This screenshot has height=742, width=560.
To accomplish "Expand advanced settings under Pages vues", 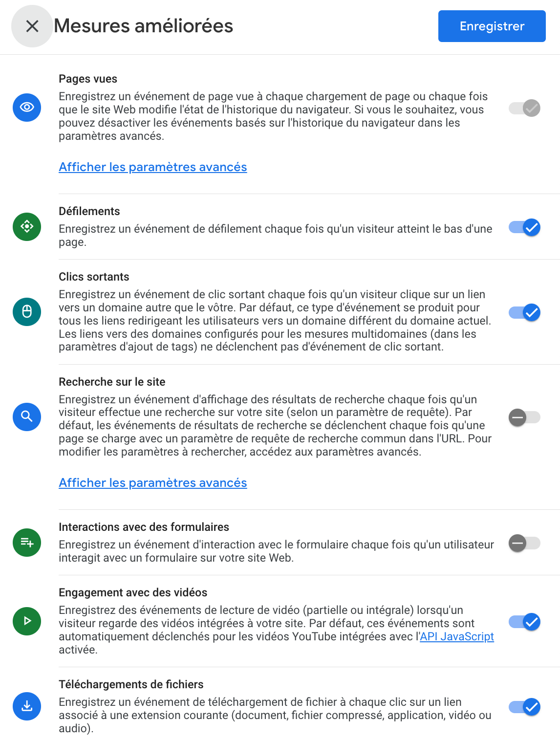I will pos(153,167).
